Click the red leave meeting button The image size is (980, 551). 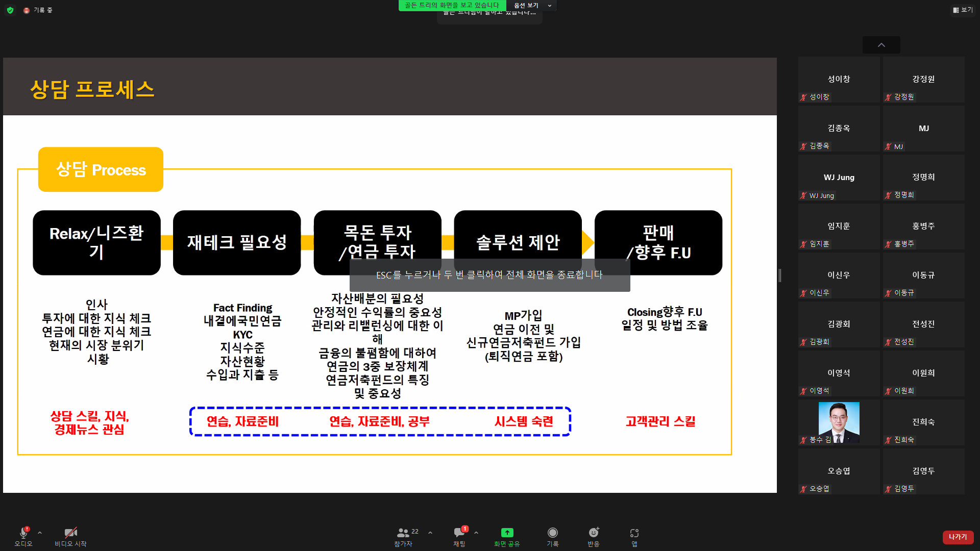(958, 537)
